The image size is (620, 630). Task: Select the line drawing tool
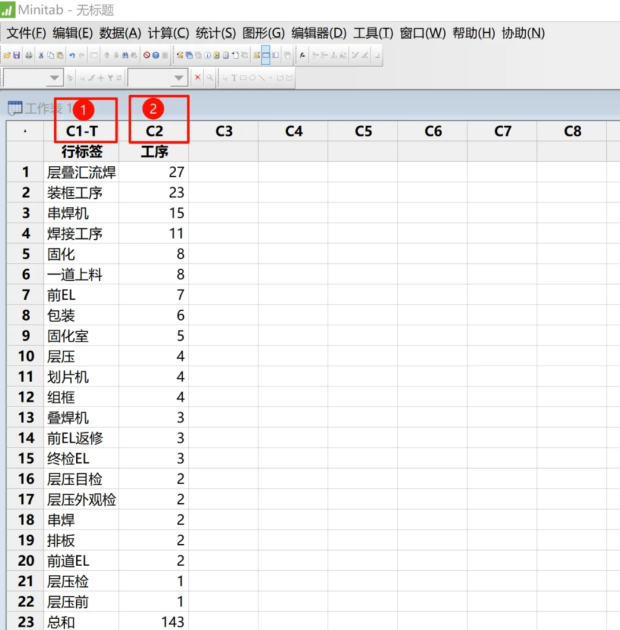tap(262, 78)
